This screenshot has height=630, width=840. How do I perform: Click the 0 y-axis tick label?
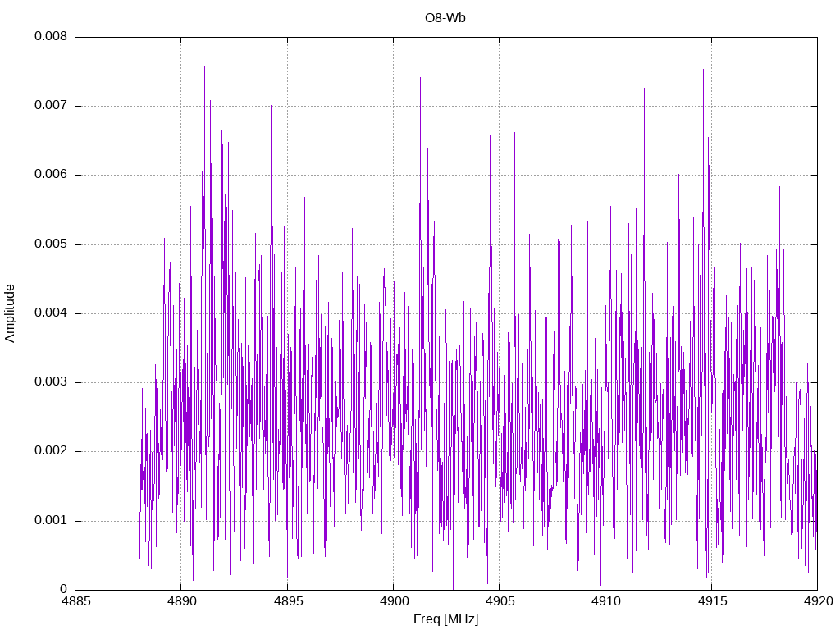(64, 589)
